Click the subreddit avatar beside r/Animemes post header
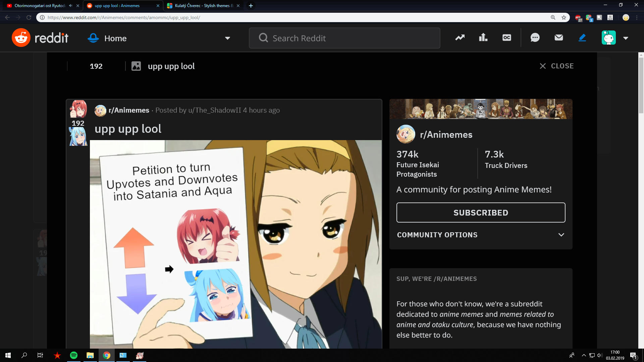The width and height of the screenshot is (644, 362). (100, 110)
